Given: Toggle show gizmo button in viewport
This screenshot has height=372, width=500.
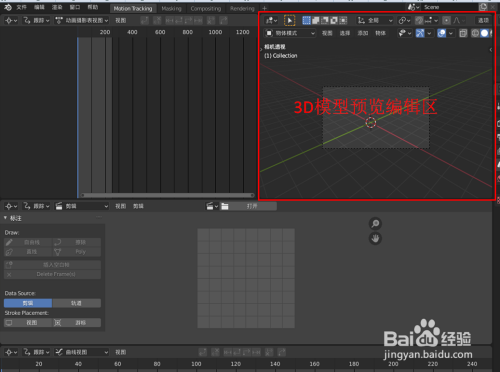Looking at the screenshot, I should pos(420,33).
